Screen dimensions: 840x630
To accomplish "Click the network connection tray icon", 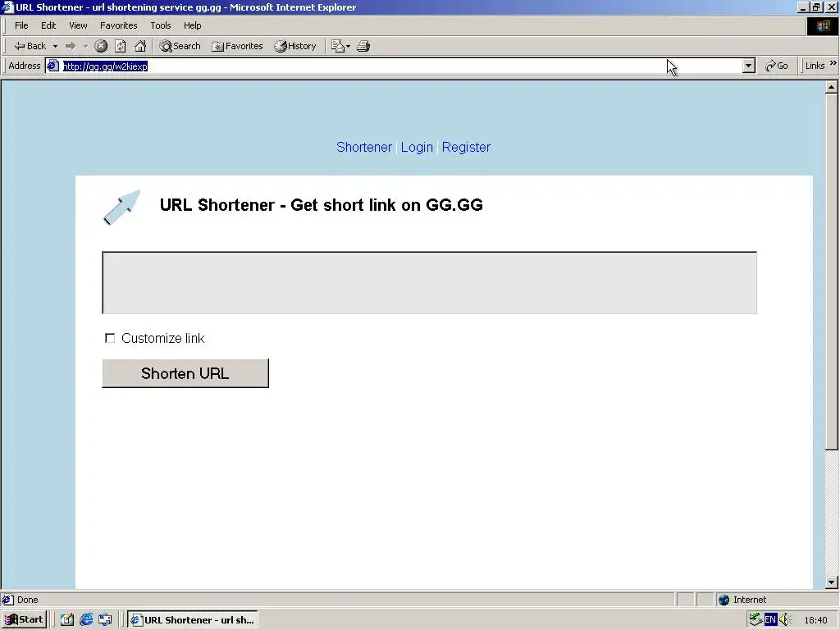I will 756,620.
